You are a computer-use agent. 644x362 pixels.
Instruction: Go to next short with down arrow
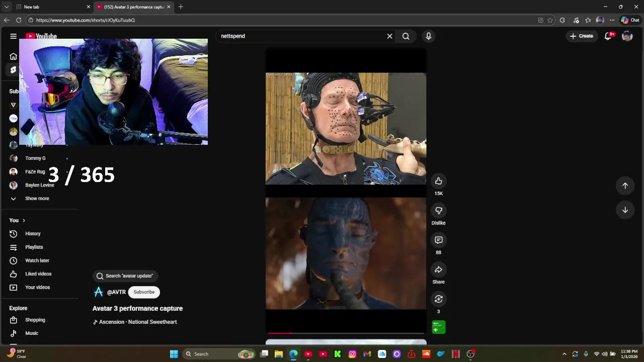coord(625,210)
